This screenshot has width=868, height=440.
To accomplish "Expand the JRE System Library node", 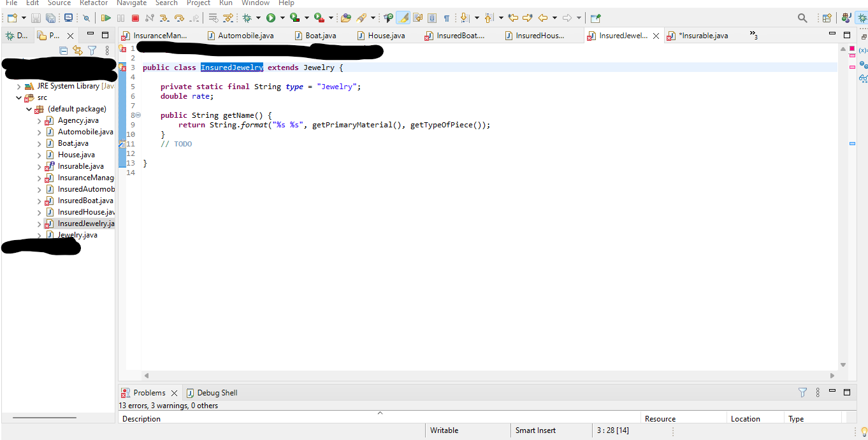I will click(x=17, y=86).
